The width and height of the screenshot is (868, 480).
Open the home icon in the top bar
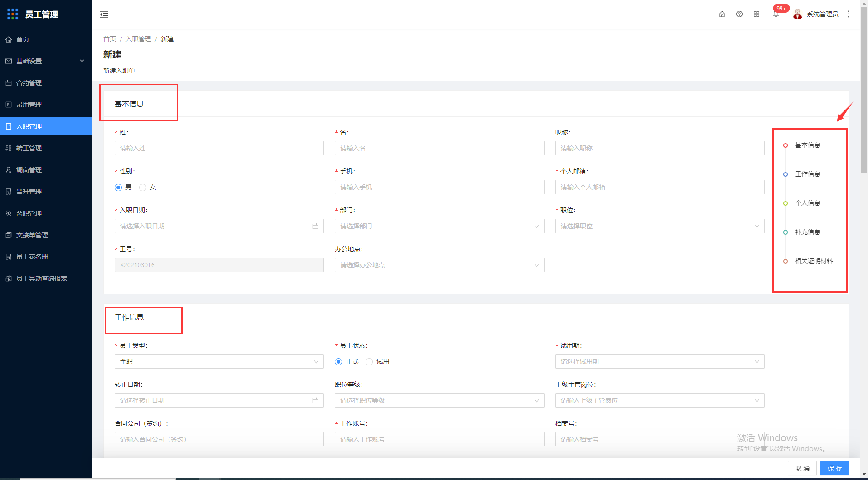click(x=722, y=14)
